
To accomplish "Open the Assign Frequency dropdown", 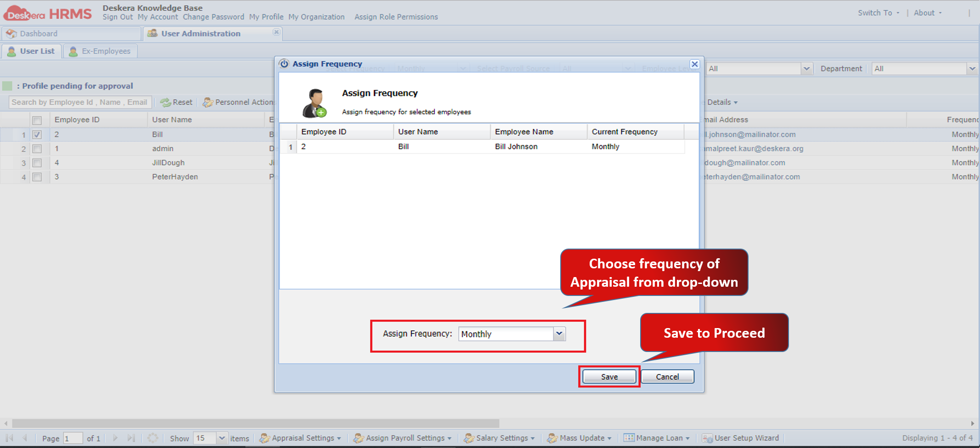I will click(559, 334).
